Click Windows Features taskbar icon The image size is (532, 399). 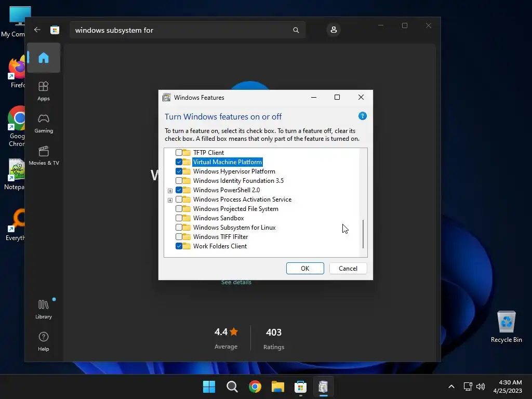click(323, 387)
